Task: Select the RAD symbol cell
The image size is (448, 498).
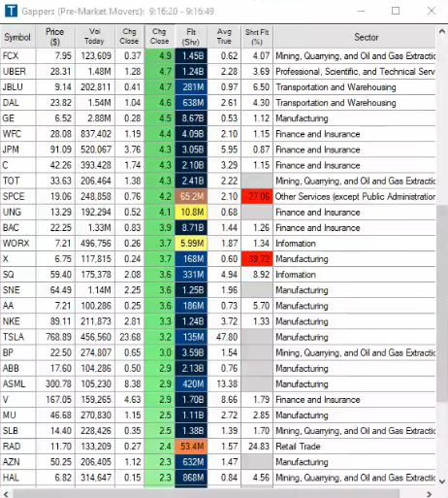Action: pos(17,447)
